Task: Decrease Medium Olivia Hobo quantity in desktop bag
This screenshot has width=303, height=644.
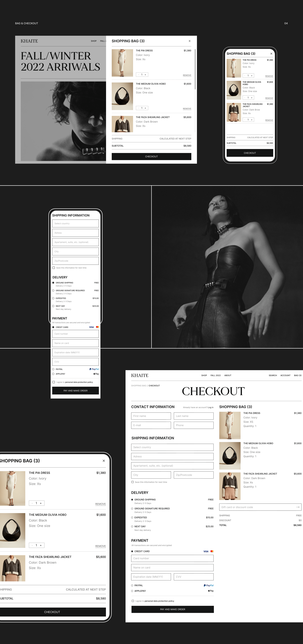Action: 139,108
